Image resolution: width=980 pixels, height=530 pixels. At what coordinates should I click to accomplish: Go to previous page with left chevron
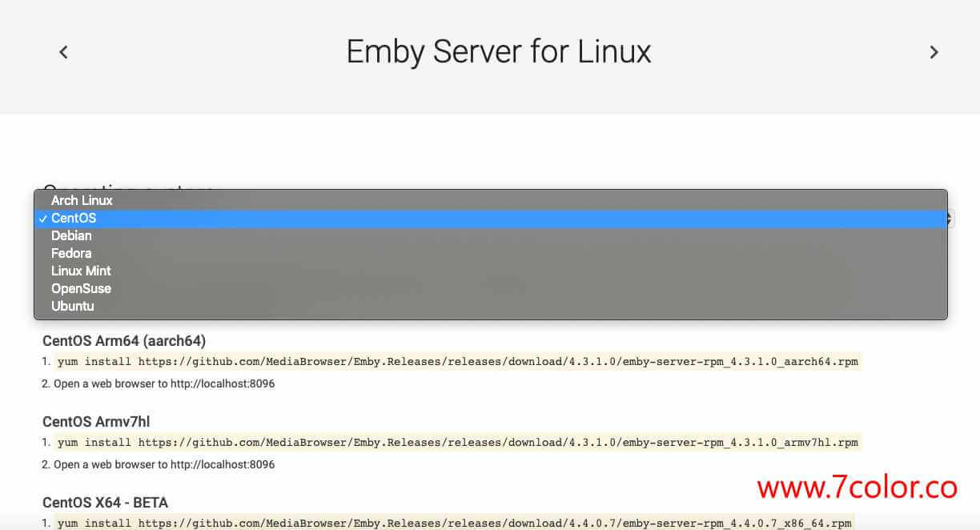[x=64, y=52]
